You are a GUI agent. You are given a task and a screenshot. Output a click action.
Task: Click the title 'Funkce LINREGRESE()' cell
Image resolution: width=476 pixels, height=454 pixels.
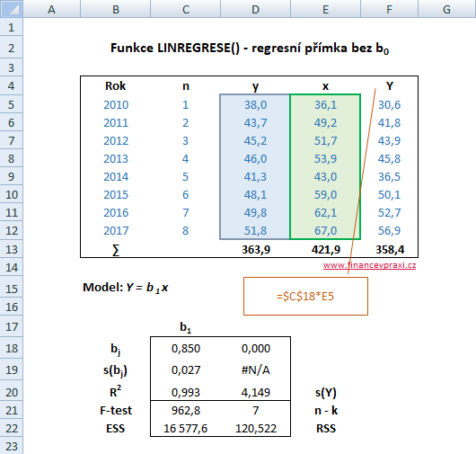(x=250, y=48)
